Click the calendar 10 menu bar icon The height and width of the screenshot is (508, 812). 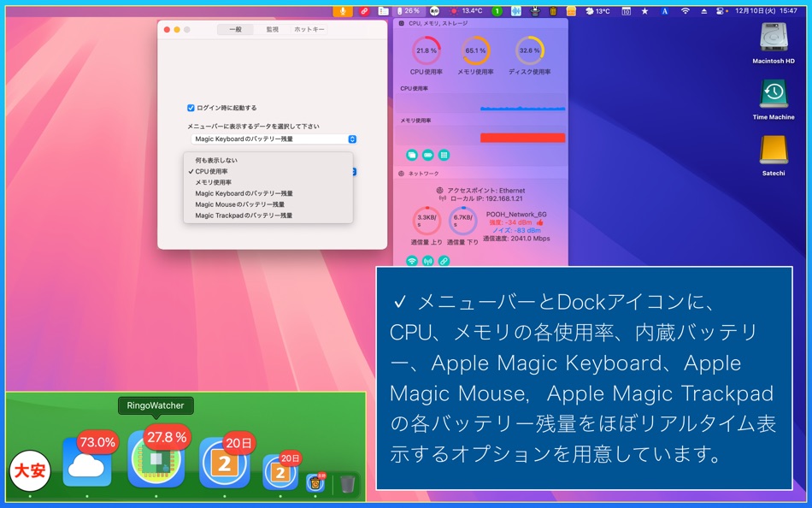(626, 11)
